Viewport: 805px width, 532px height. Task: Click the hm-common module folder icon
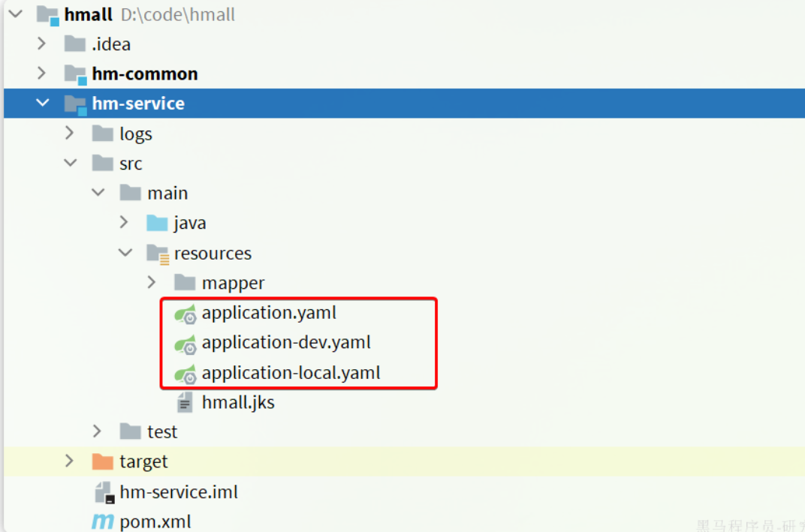click(x=75, y=74)
